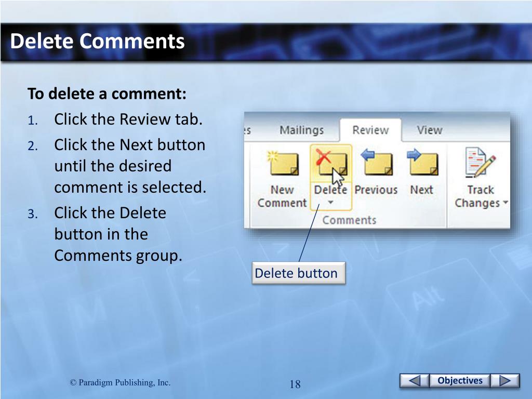532x399 pixels.
Task: Click the Track Changes icon
Action: point(480,162)
